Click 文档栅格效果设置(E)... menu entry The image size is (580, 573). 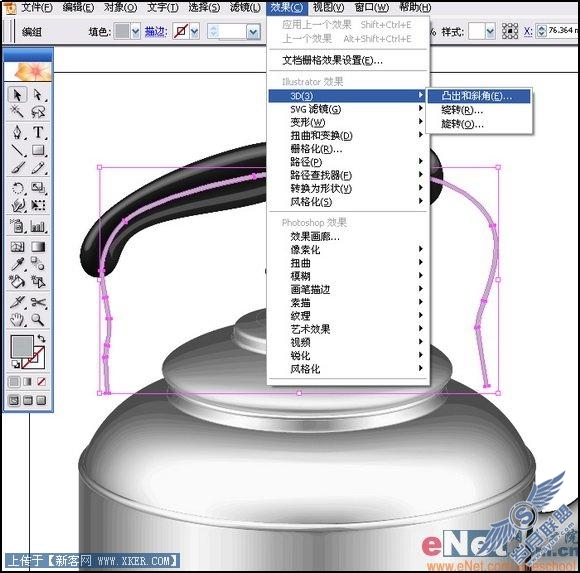coord(348,60)
